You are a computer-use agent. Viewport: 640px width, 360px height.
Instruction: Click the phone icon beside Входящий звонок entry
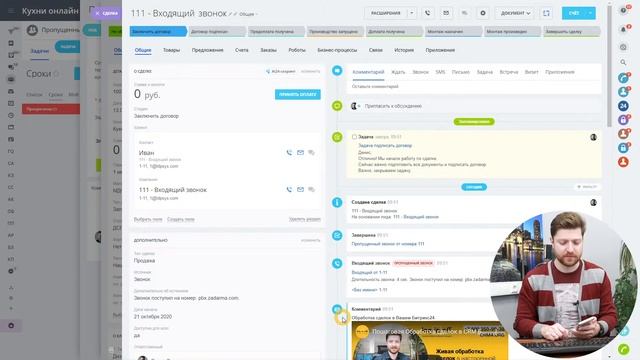[x=337, y=264]
